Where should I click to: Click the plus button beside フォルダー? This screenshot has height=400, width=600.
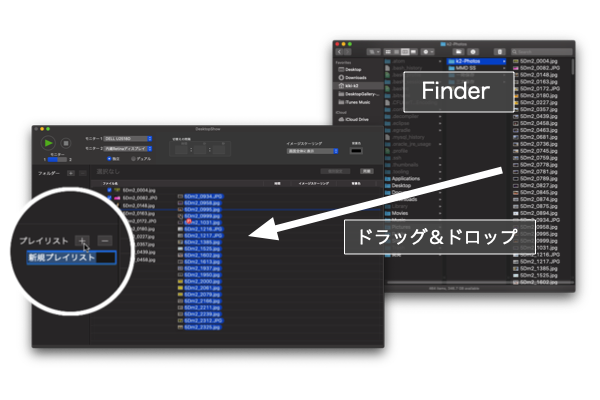(x=70, y=173)
